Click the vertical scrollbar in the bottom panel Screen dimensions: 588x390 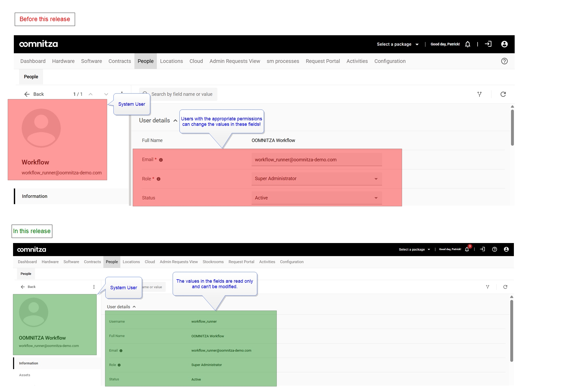pyautogui.click(x=512, y=331)
